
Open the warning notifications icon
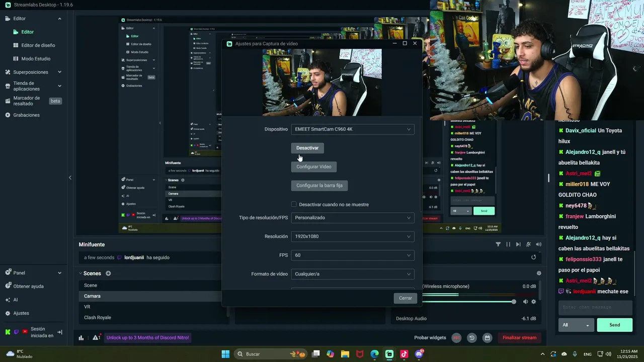click(96, 338)
